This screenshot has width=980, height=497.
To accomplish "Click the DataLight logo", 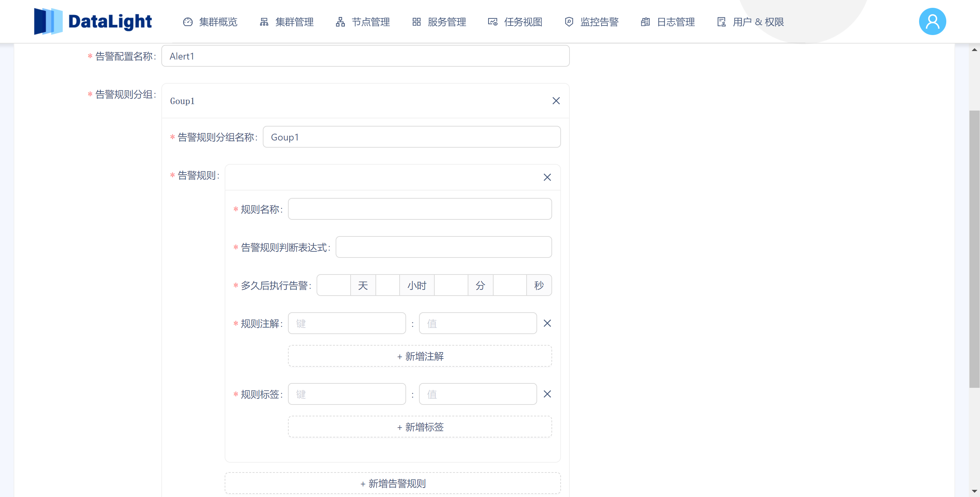I will click(x=93, y=21).
